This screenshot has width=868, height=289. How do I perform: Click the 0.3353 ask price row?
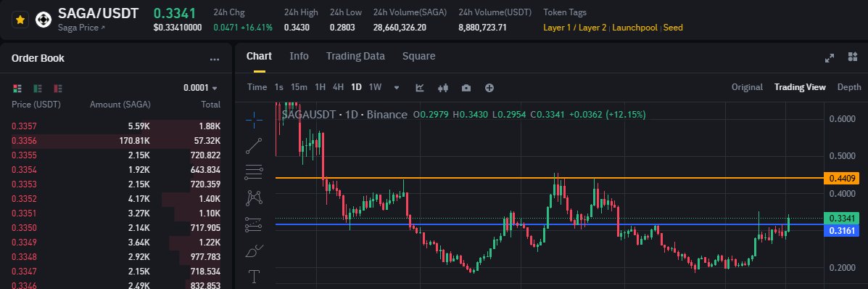pos(116,184)
